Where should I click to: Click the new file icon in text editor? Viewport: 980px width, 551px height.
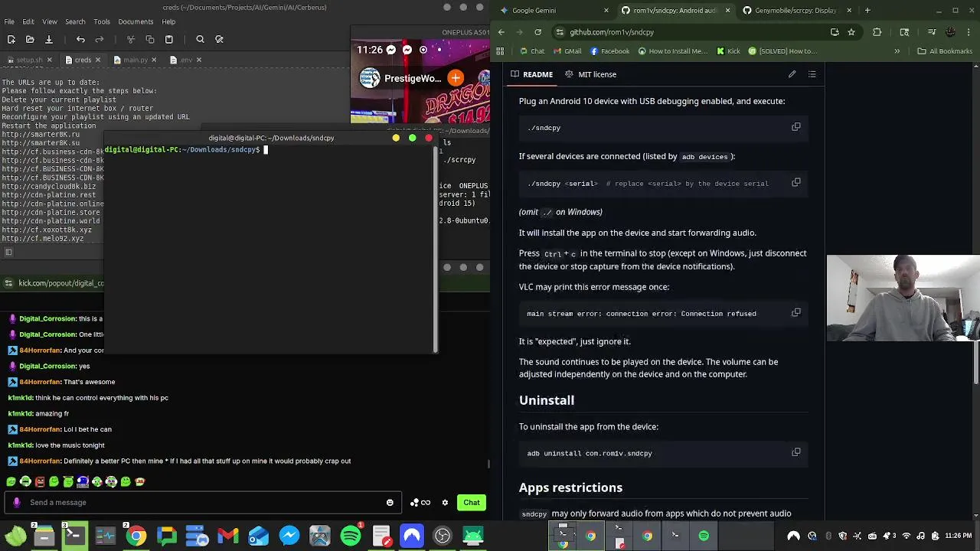click(11, 39)
